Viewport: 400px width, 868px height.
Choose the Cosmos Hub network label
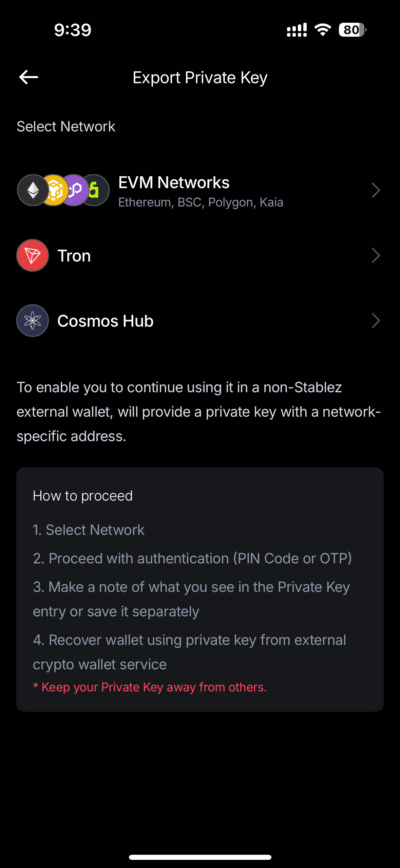point(106,321)
